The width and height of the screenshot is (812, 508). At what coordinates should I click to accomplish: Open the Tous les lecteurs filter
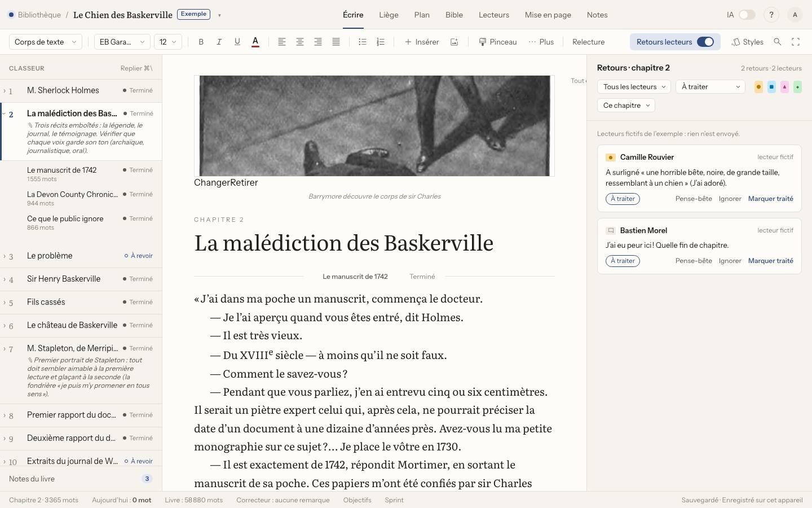point(634,87)
